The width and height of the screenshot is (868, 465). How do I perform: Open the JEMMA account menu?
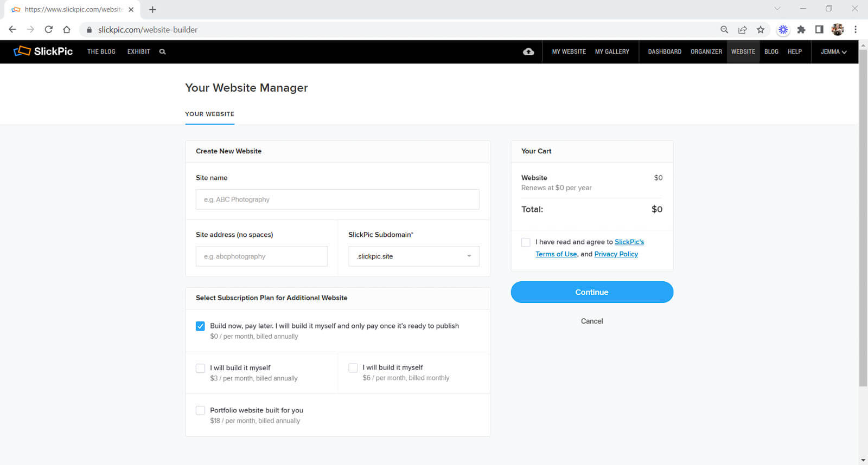(x=833, y=52)
